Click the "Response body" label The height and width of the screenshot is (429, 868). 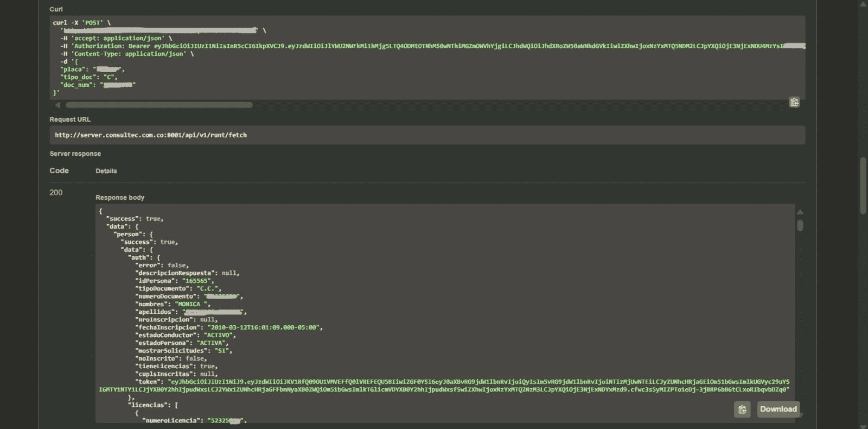[x=120, y=198]
